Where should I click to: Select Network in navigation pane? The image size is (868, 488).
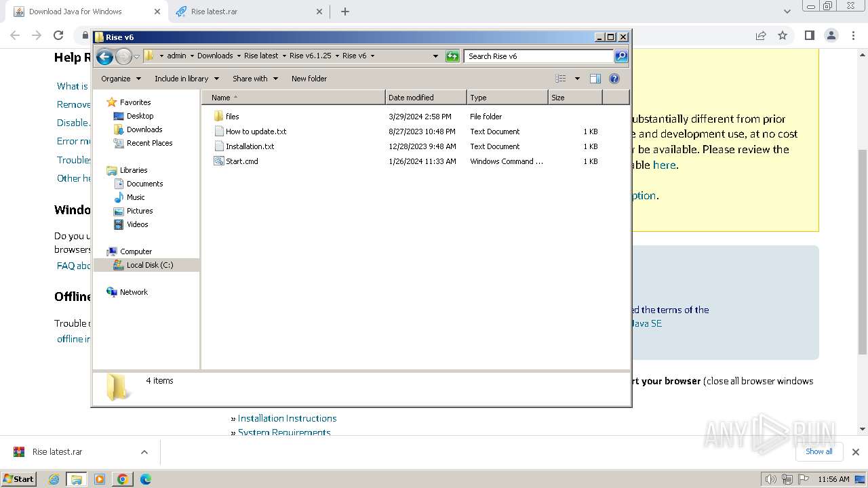[134, 292]
